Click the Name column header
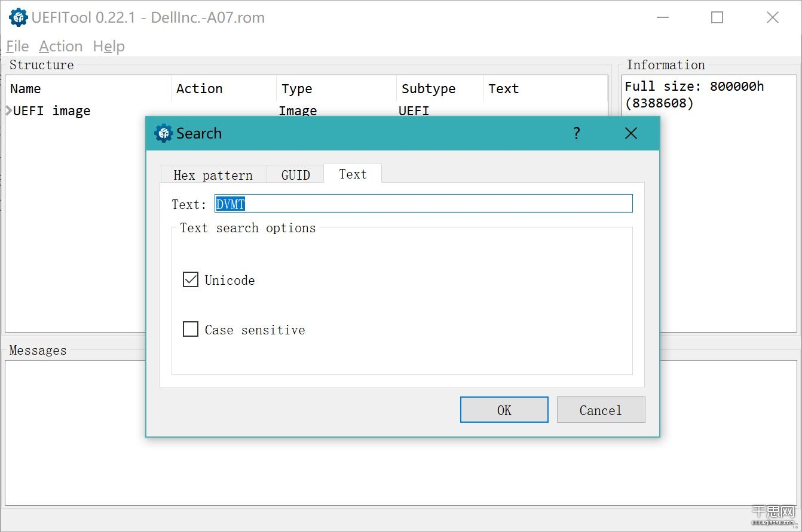Image resolution: width=802 pixels, height=532 pixels. coord(88,89)
